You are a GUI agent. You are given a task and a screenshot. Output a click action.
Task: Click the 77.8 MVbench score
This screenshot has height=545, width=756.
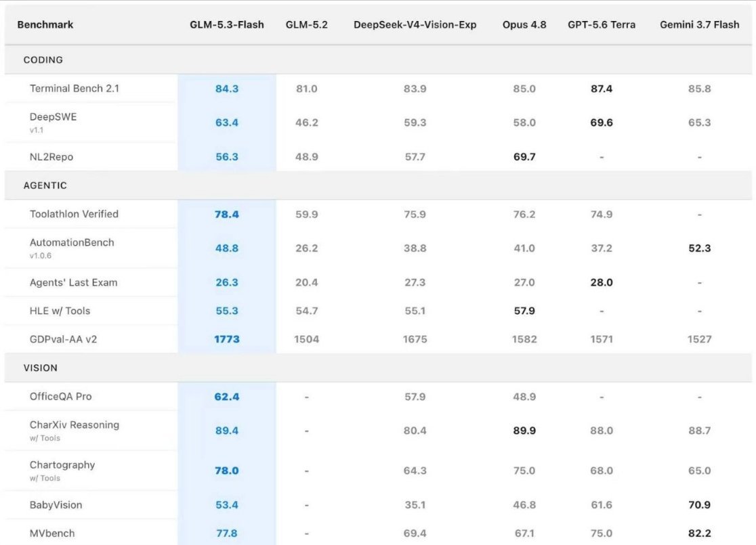227,533
